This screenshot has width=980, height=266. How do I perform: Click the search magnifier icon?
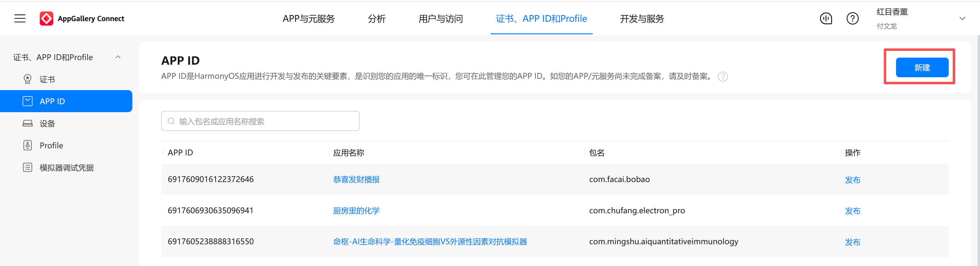(171, 121)
